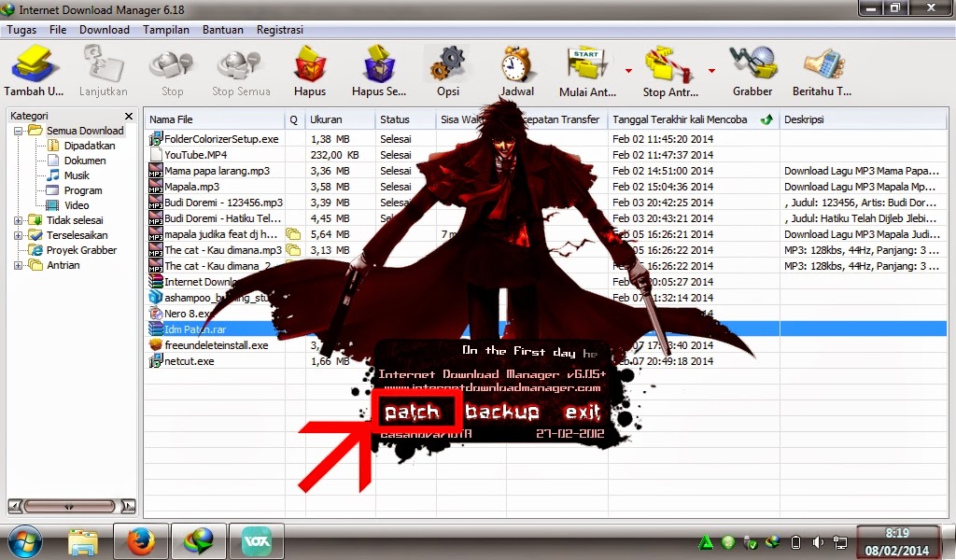
Task: Open Firefox from the taskbar
Action: 140,541
